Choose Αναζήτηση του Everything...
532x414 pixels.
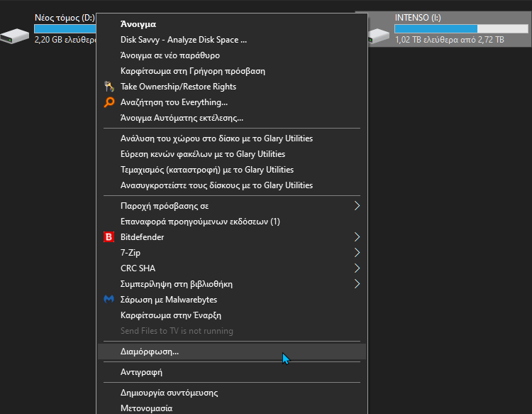(232, 102)
